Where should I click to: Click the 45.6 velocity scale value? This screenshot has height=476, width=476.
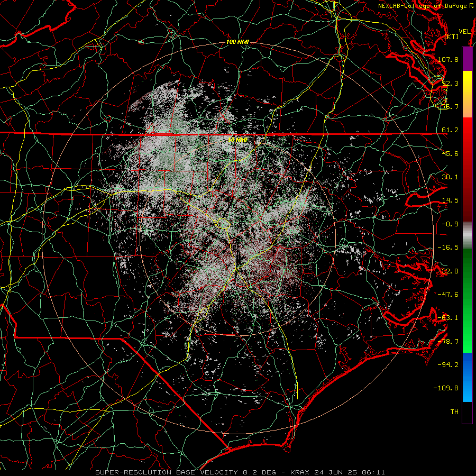[450, 153]
